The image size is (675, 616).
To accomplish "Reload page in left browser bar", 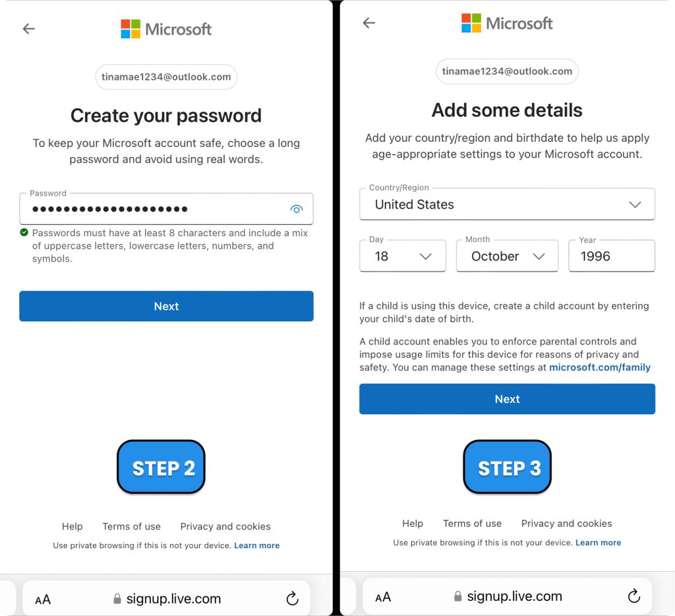I will point(292,598).
